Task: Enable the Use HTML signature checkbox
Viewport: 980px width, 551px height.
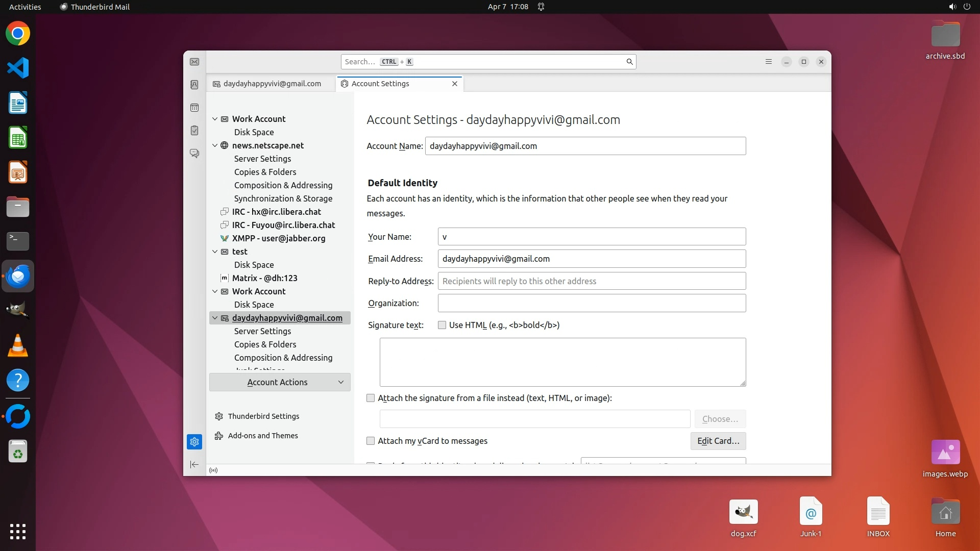Action: pos(442,325)
